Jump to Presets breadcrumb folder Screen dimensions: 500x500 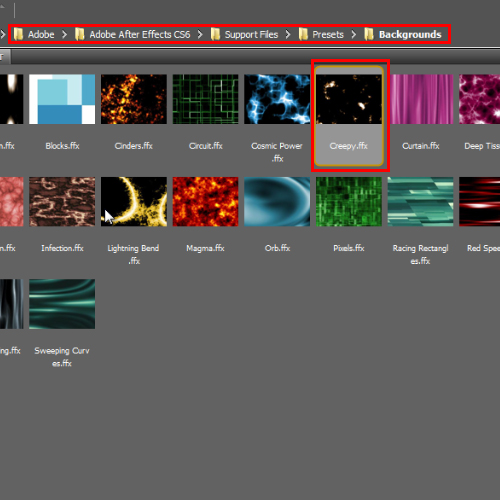pos(328,34)
